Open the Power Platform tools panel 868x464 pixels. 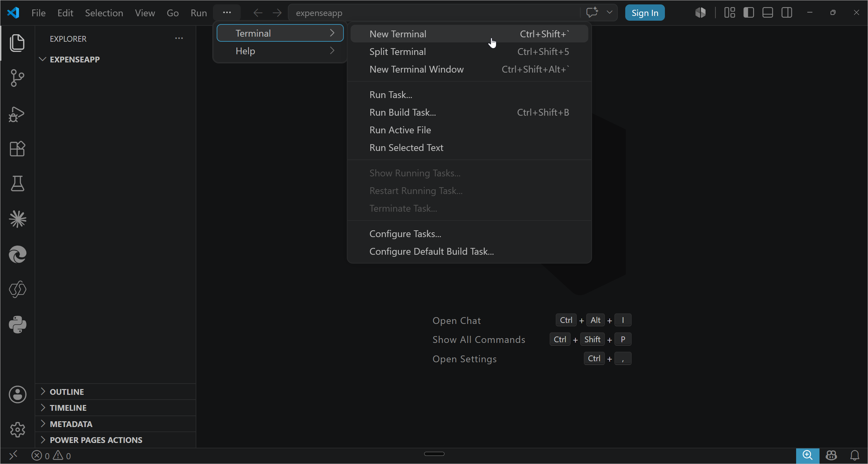(x=17, y=289)
